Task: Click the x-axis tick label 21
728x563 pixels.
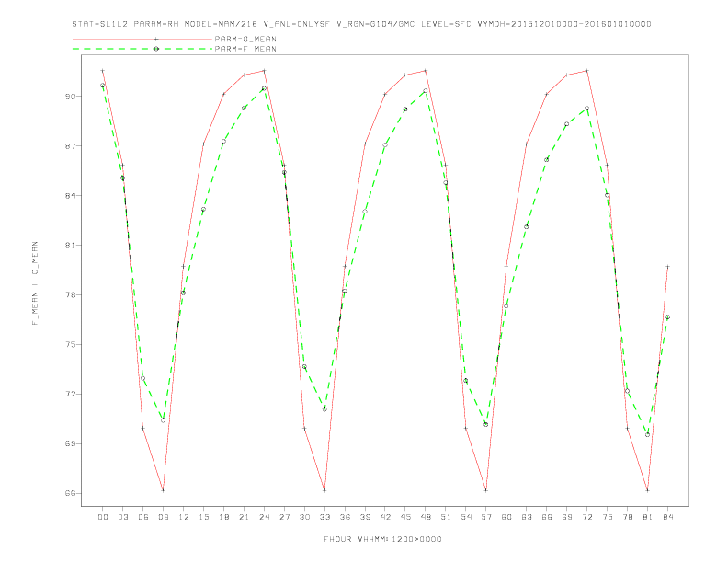Action: (x=244, y=517)
